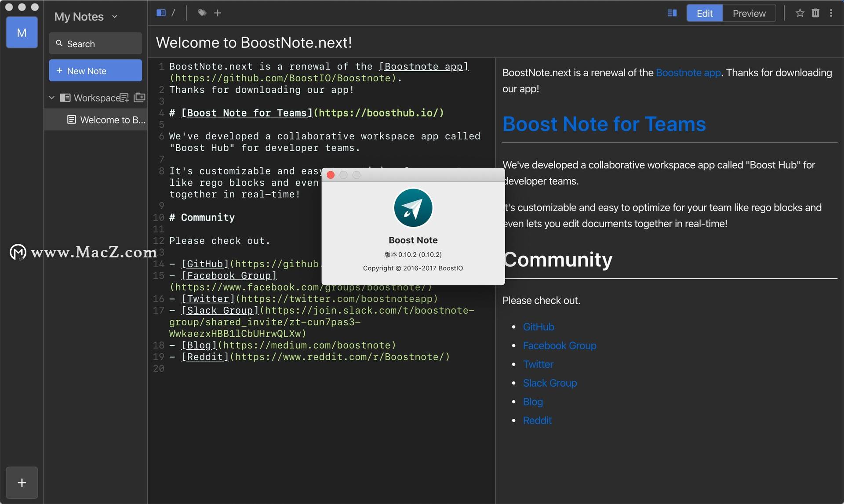
Task: Click the breadcrumb slash path
Action: point(174,13)
